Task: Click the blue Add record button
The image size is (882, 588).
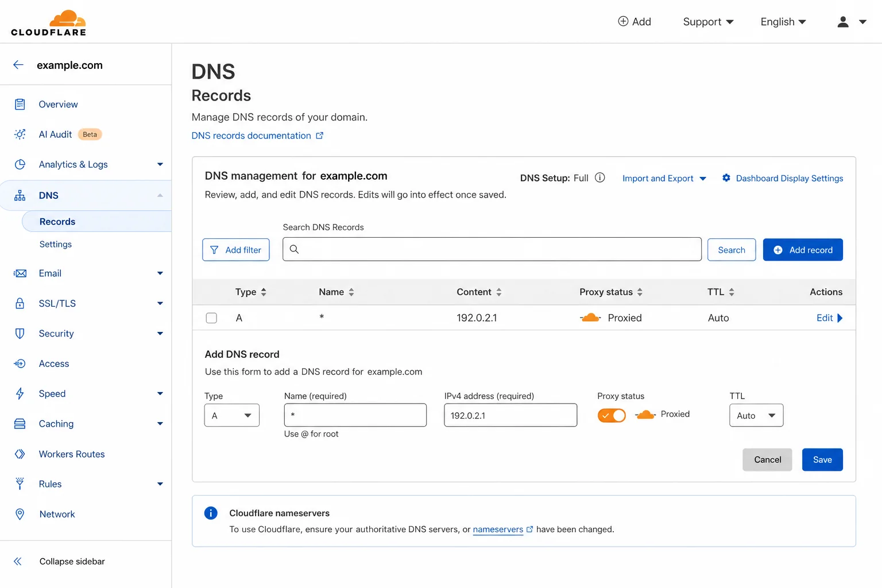Action: click(x=803, y=250)
